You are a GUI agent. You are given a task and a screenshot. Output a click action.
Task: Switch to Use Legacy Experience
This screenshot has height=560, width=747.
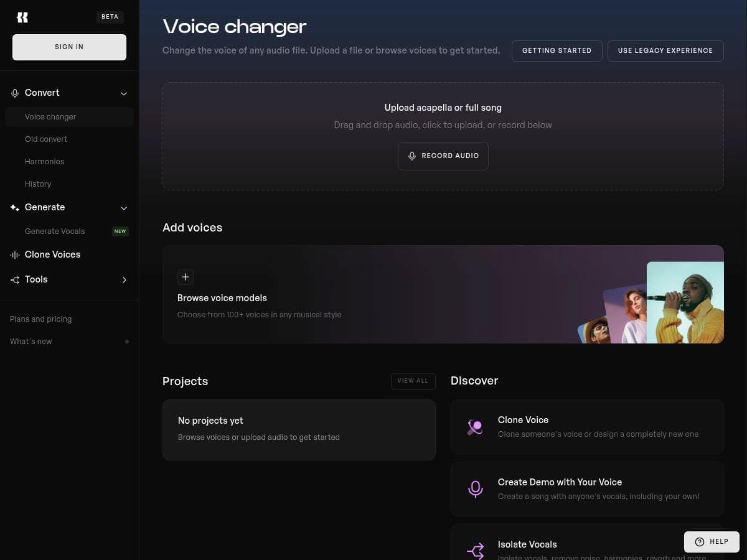[x=665, y=51]
